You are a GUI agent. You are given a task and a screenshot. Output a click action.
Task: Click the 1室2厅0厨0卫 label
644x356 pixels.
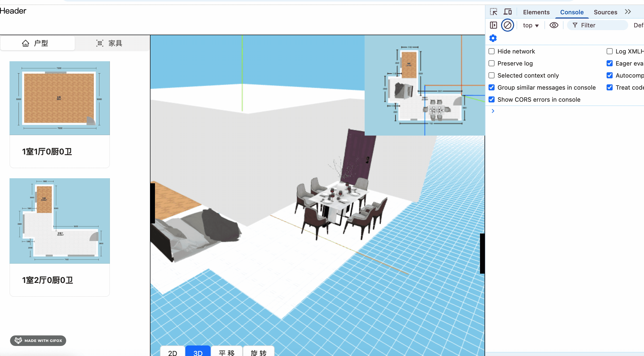(x=48, y=280)
